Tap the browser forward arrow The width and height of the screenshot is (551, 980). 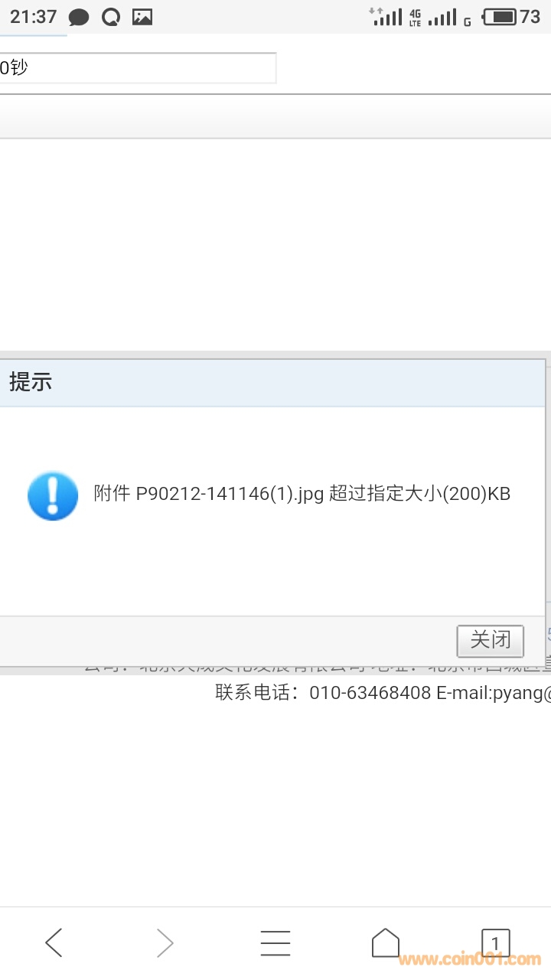[x=165, y=942]
